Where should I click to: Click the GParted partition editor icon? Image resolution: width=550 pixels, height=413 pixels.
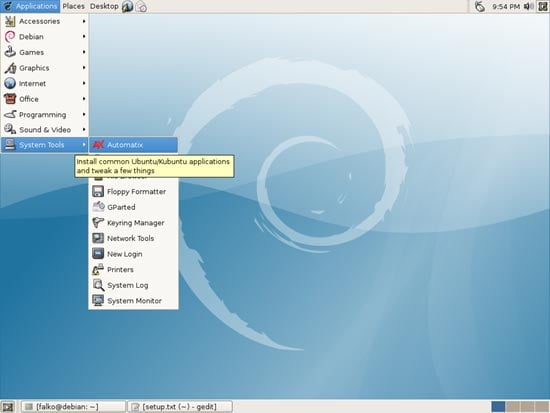98,207
